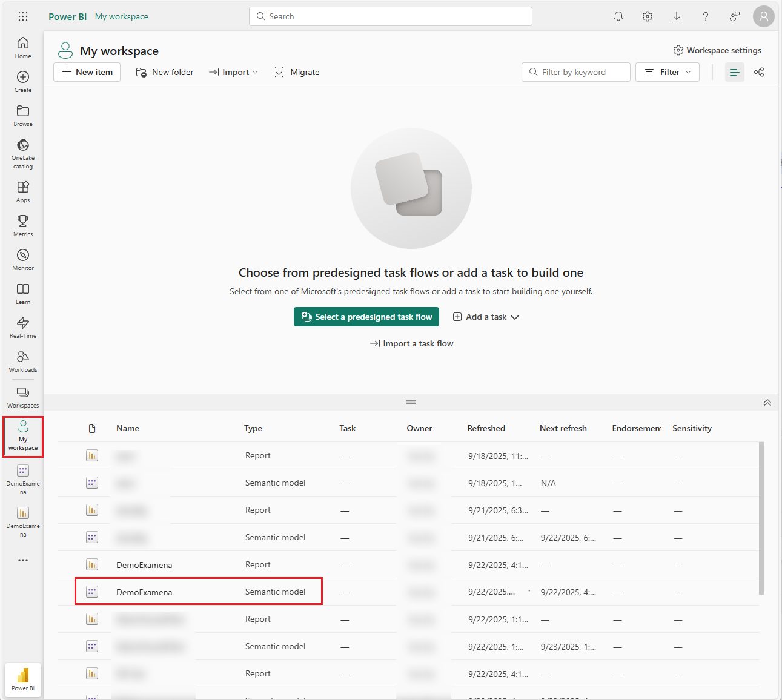Viewport: 782px width, 700px height.
Task: Open Real-Time hub in sidebar
Action: tap(23, 327)
